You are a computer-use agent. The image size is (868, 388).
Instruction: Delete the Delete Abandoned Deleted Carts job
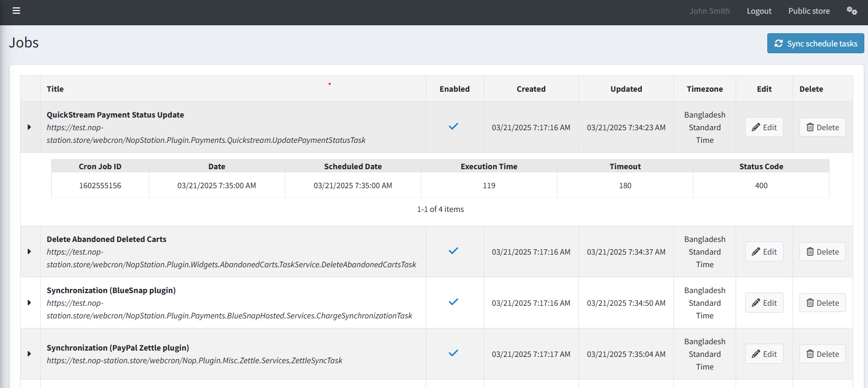pyautogui.click(x=823, y=251)
